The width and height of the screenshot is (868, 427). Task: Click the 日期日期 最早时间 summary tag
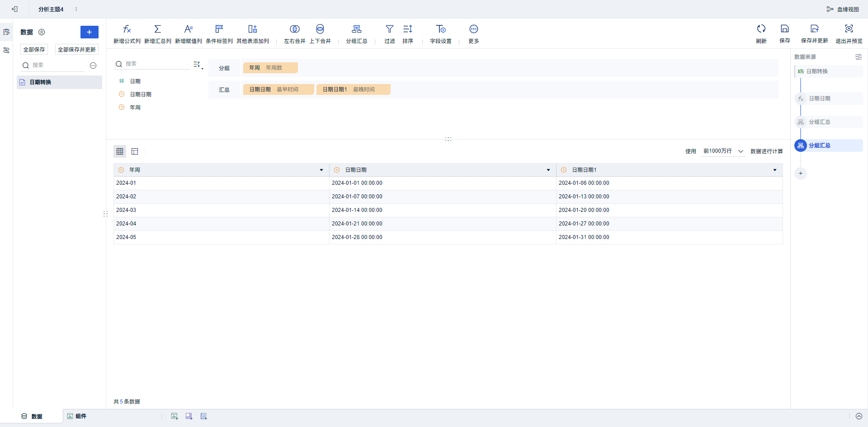(x=278, y=89)
